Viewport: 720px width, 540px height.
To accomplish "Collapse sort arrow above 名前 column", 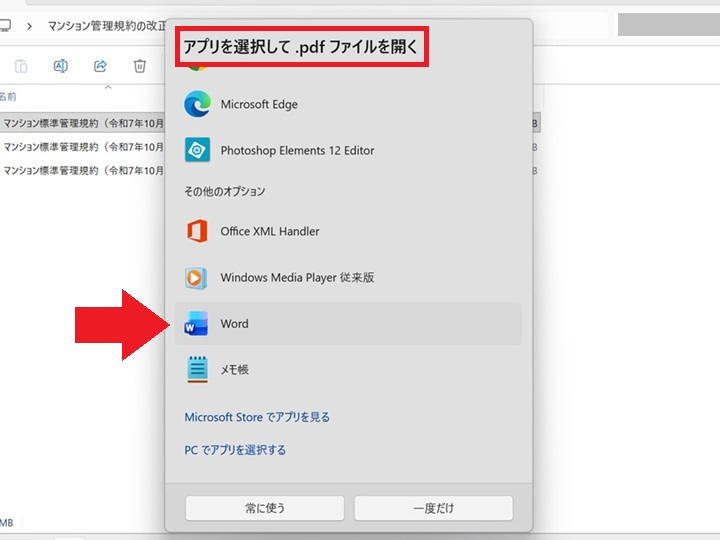I will (x=108, y=87).
